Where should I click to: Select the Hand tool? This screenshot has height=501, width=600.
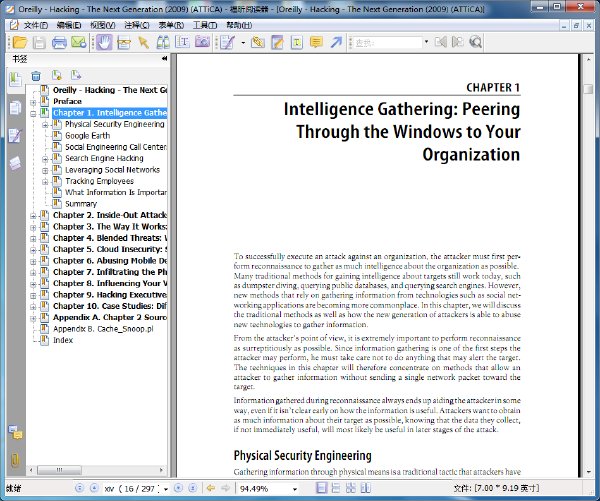(x=104, y=42)
